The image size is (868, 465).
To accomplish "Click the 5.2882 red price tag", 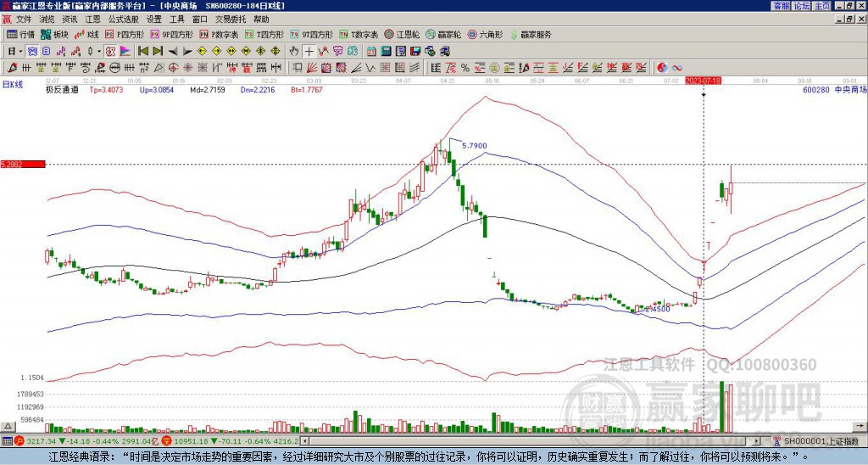I will 23,165.
